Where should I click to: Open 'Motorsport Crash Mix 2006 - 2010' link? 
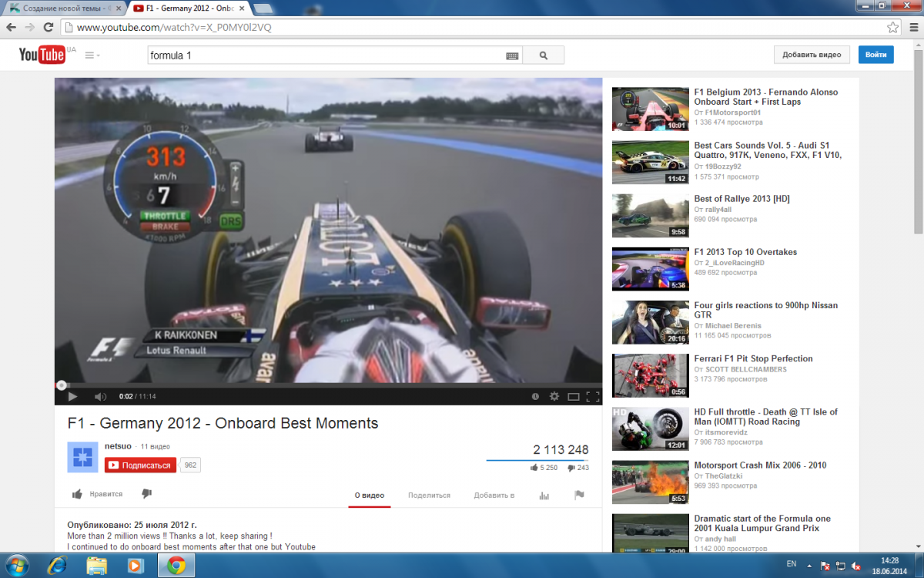[760, 465]
